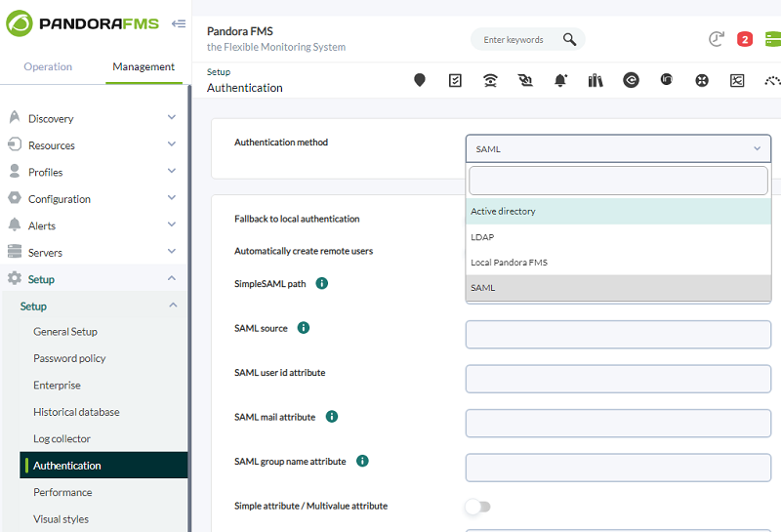Image resolution: width=781 pixels, height=532 pixels.
Task: Click the Alerts bell icon in sidebar
Action: 15,225
